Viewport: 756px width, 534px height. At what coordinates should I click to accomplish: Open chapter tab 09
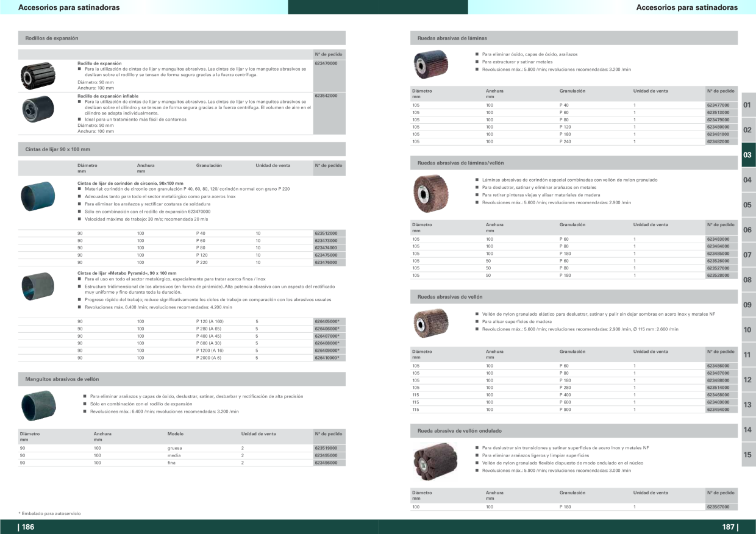[x=747, y=305]
